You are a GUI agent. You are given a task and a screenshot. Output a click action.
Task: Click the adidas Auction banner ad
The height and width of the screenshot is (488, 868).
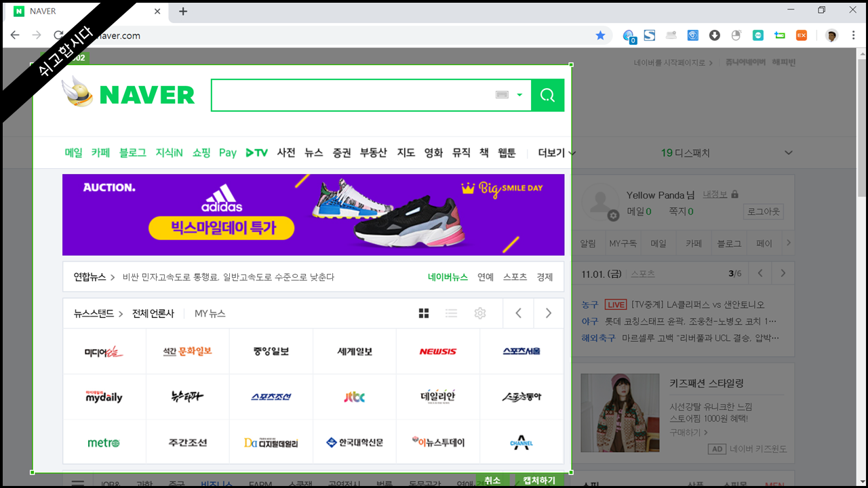313,215
